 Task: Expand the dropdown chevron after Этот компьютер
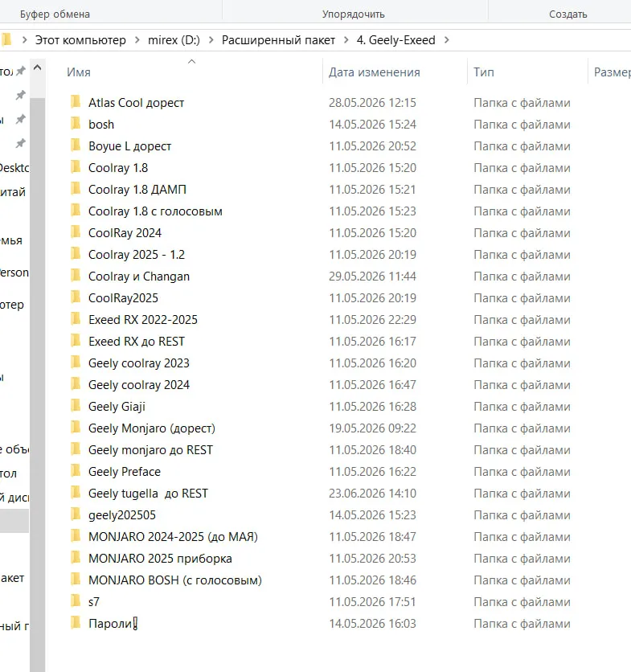[137, 40]
